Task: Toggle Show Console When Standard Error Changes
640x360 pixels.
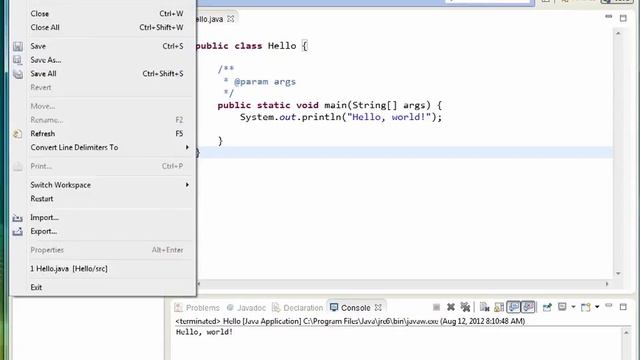Action: tap(528, 307)
